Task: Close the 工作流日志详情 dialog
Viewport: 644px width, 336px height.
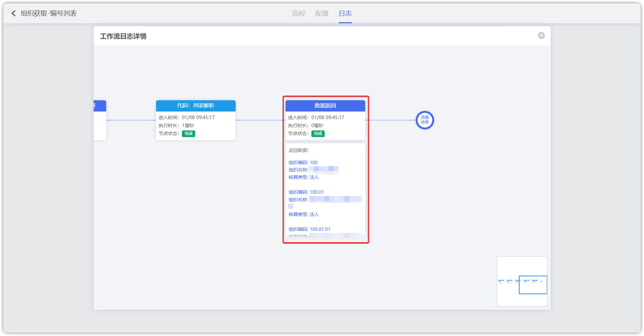Action: pyautogui.click(x=541, y=35)
